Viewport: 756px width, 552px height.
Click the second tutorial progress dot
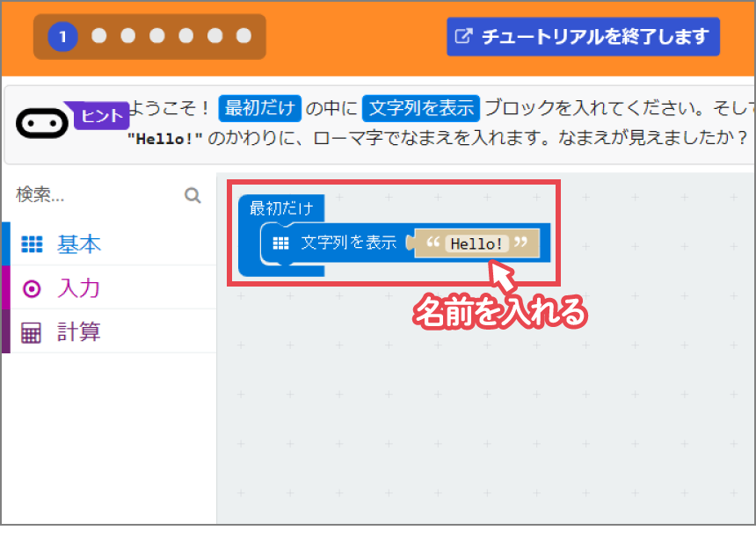[98, 36]
